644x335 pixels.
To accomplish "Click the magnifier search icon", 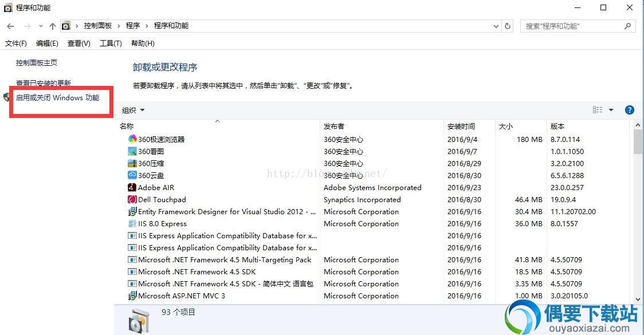I will coord(627,26).
